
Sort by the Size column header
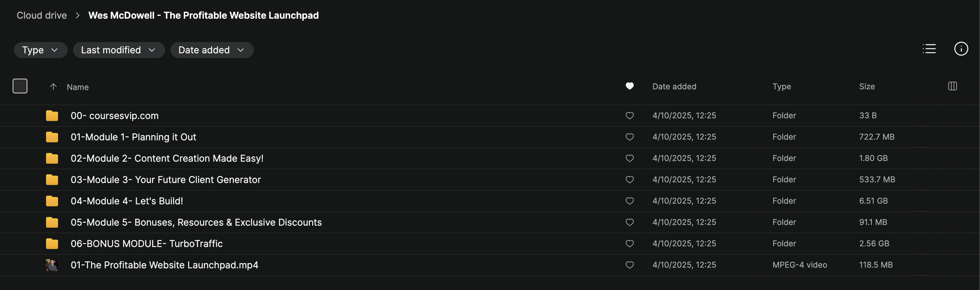[867, 87]
